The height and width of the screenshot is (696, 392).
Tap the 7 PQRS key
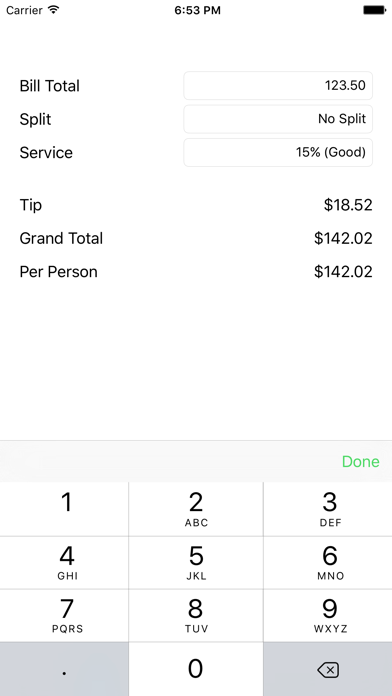click(x=64, y=615)
